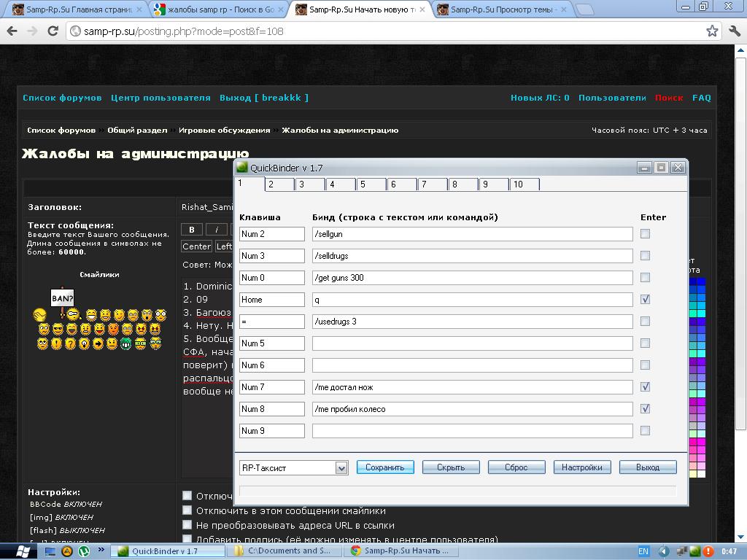Screen dimensions: 747x560
Task: Open Настройки in QuickBinder
Action: click(x=581, y=467)
